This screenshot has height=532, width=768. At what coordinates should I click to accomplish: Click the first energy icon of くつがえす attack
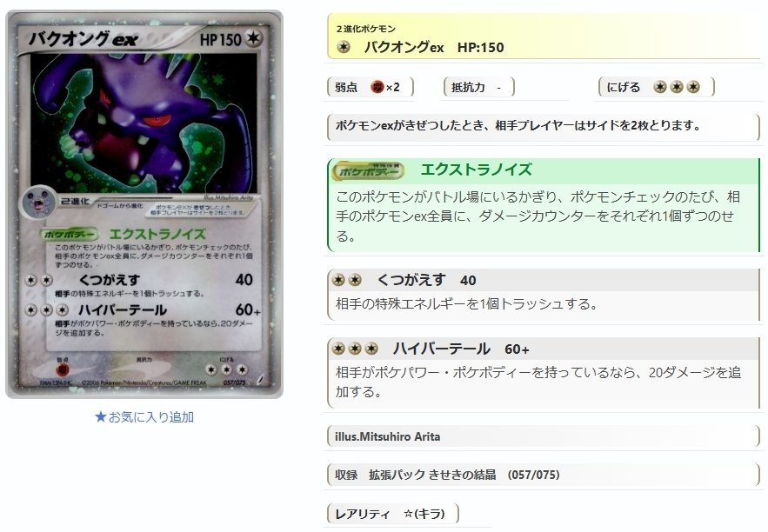coord(338,280)
